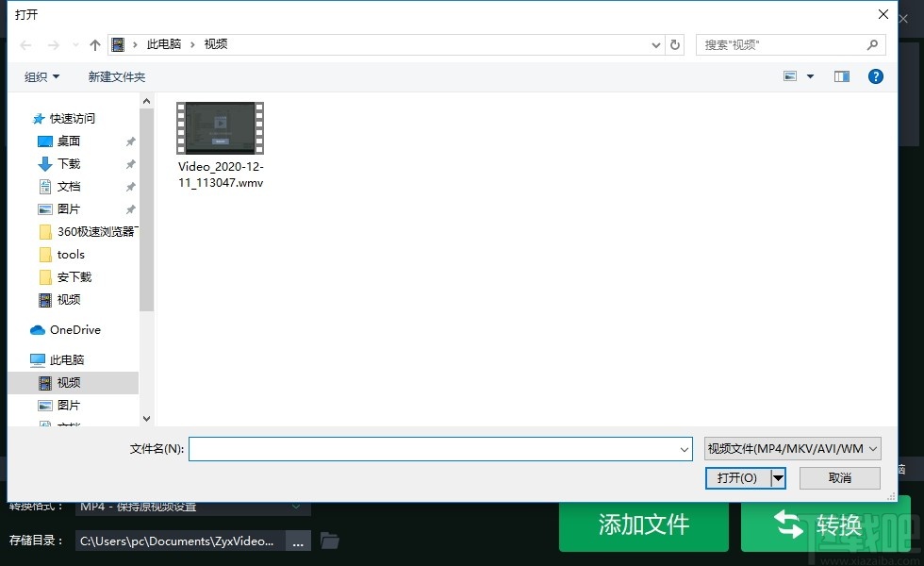Unpin 图片 from Quick access

[129, 208]
